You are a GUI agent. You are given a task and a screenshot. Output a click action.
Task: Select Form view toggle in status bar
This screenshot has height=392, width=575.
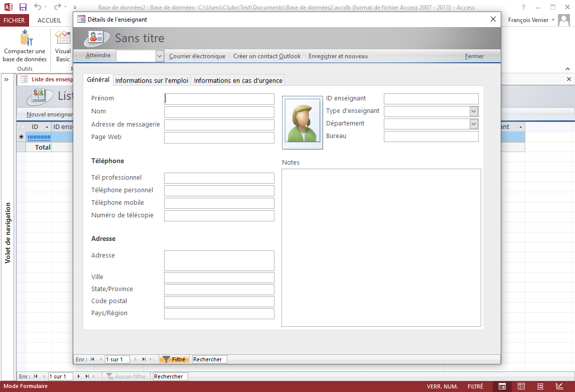(502, 386)
